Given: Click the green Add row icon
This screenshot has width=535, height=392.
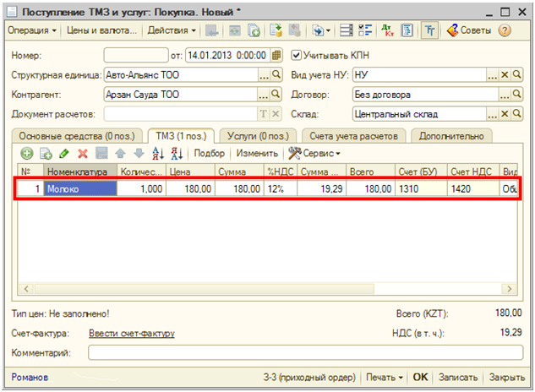Looking at the screenshot, I should tap(26, 154).
